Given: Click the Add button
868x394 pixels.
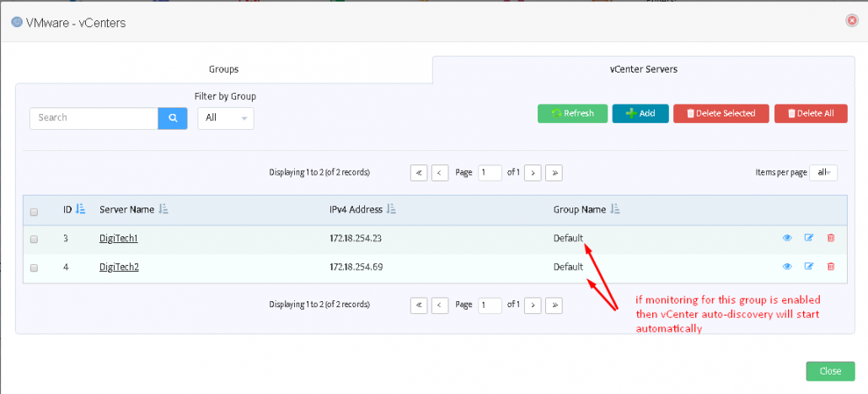Looking at the screenshot, I should 640,114.
